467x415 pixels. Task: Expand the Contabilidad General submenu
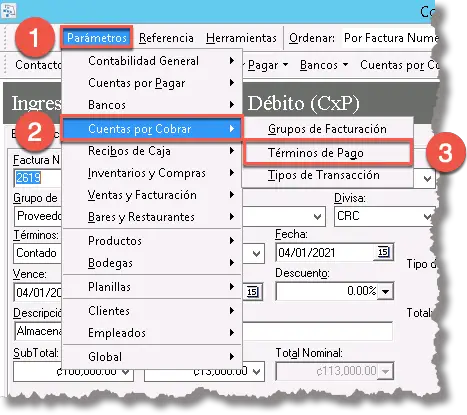tap(152, 61)
